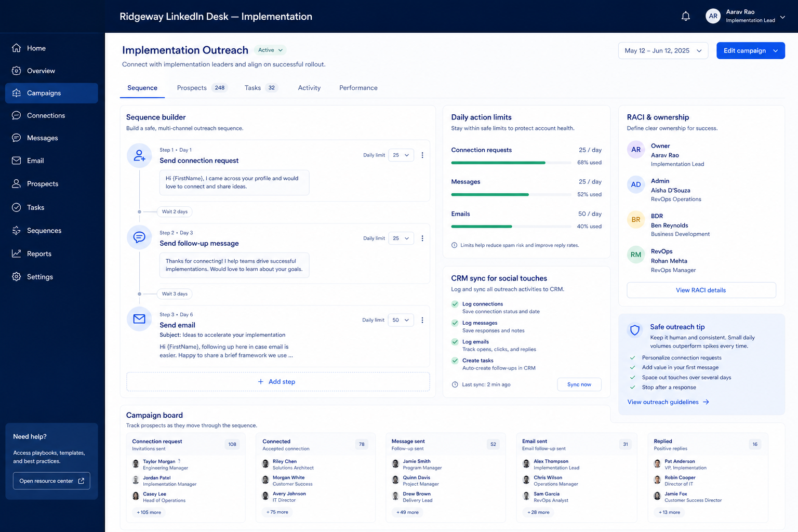
Task: Open the Active status dropdown
Action: [x=270, y=50]
